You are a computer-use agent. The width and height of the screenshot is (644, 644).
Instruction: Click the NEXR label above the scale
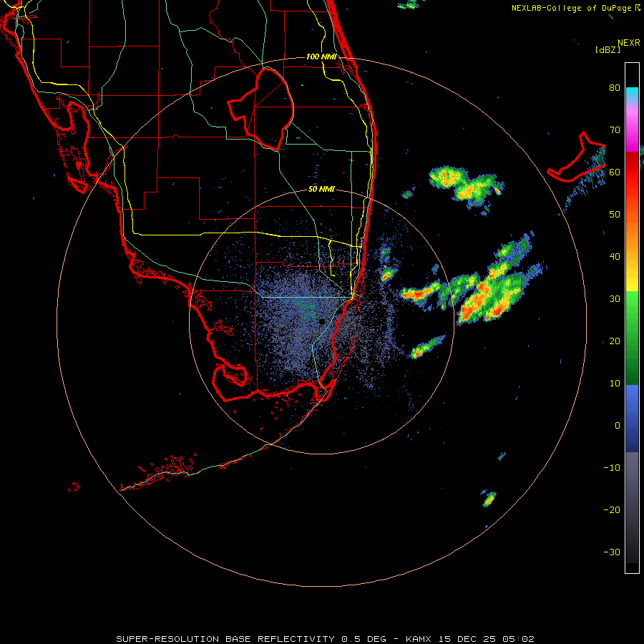point(628,43)
